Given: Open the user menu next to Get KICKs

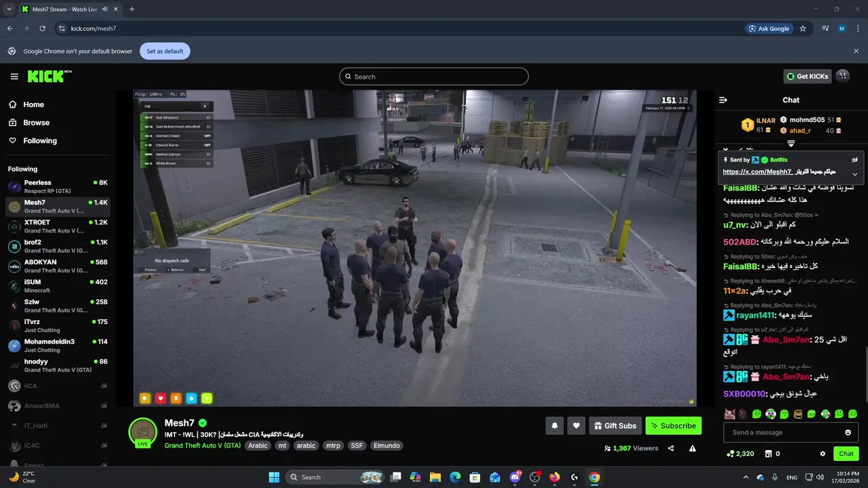Looking at the screenshot, I should pyautogui.click(x=842, y=76).
